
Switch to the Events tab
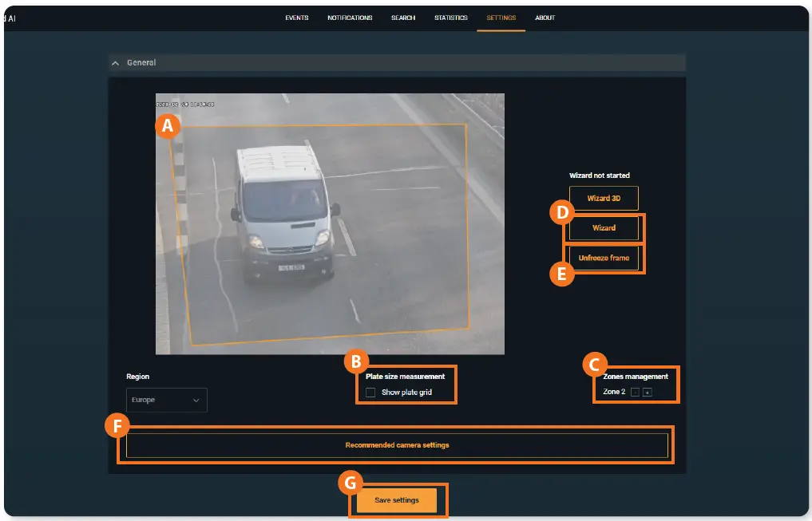click(x=296, y=18)
